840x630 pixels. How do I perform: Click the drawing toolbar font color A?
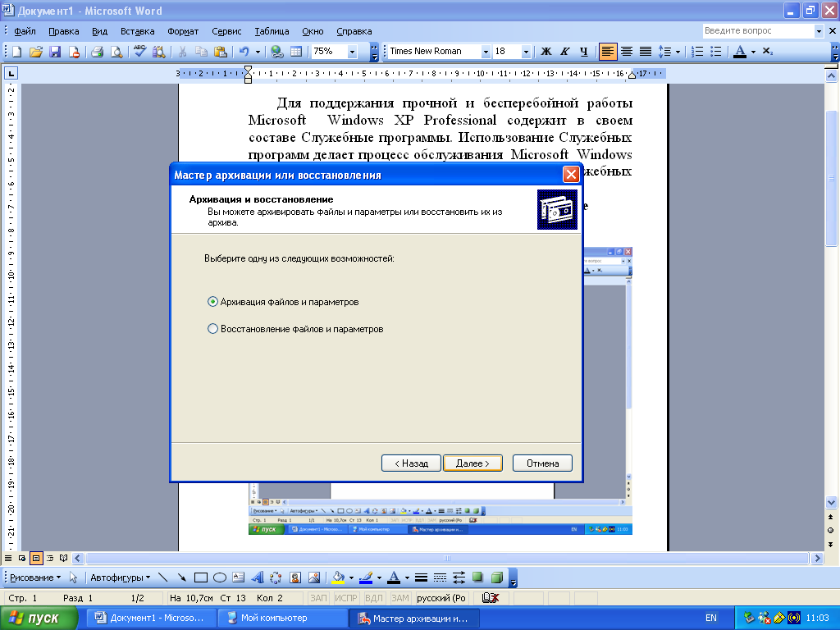[394, 577]
